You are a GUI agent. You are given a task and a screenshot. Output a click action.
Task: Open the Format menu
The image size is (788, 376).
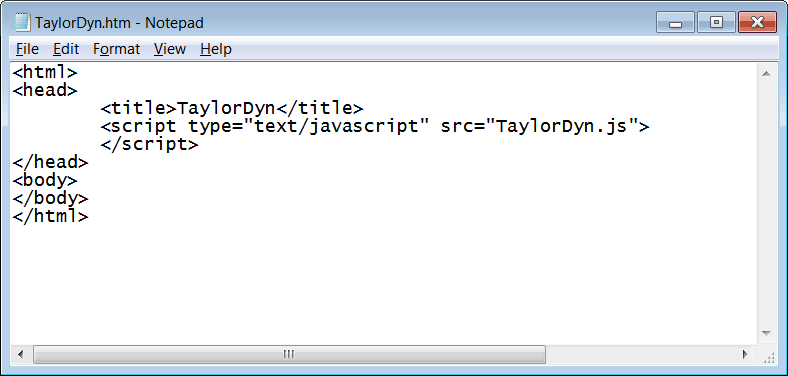point(117,49)
